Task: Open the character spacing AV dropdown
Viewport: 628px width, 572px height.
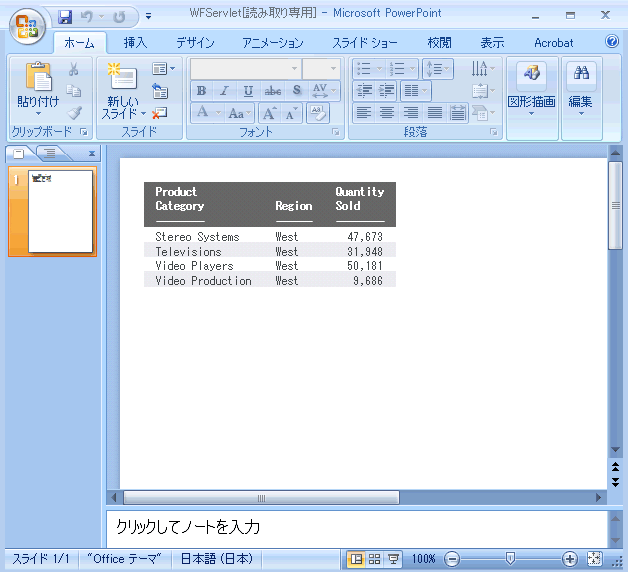Action: pyautogui.click(x=324, y=91)
